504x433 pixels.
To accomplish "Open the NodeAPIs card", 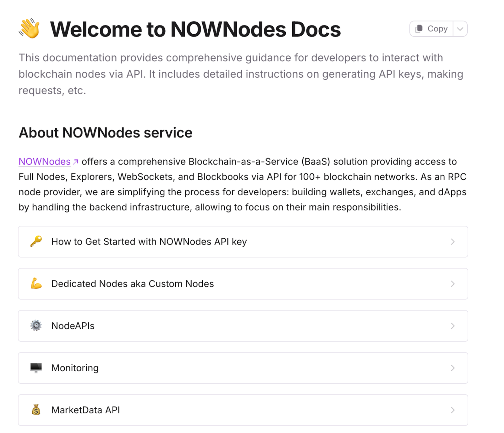I will (x=243, y=326).
